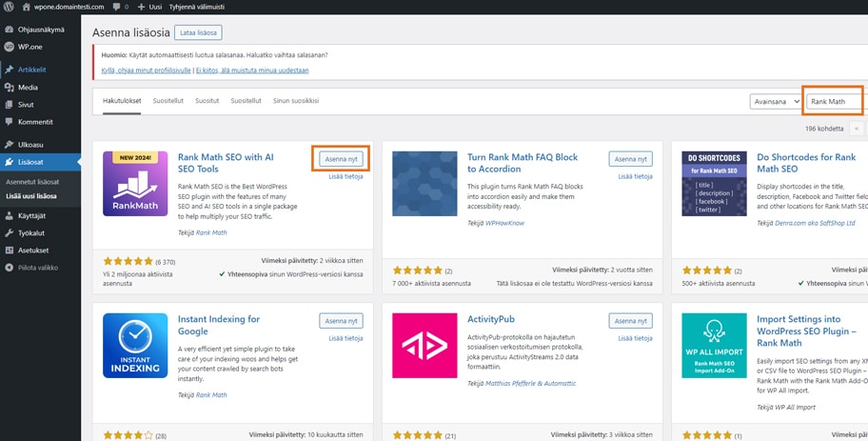The image size is (868, 441).
Task: Open Lisää tietoja for Instant Indexing
Action: coord(346,338)
